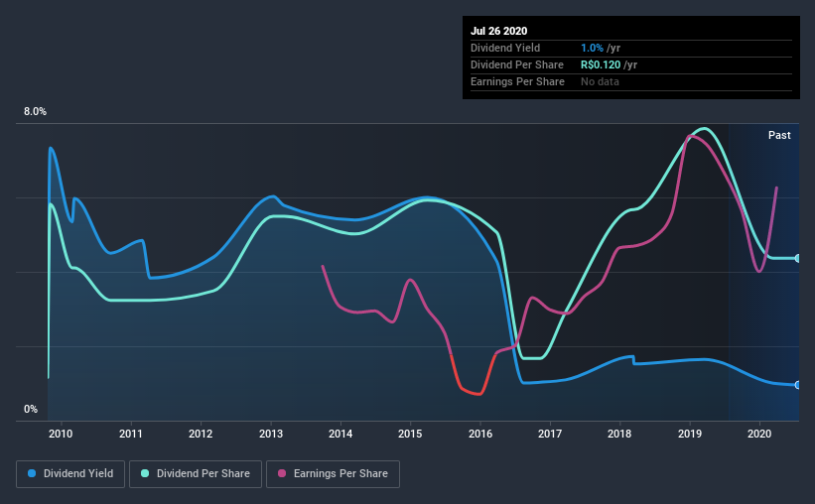Click the 2019 x-axis label
The height and width of the screenshot is (504, 815).
[690, 434]
